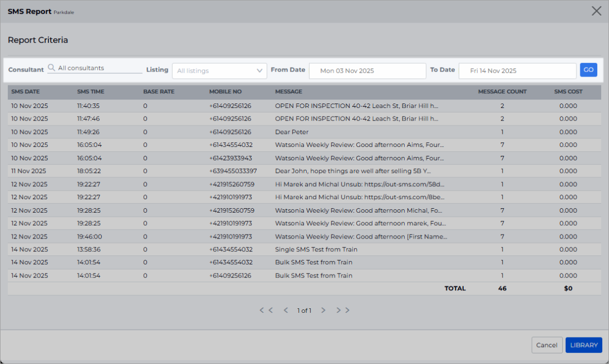
Task: Sort by SMS TIME column header
Action: click(x=91, y=92)
